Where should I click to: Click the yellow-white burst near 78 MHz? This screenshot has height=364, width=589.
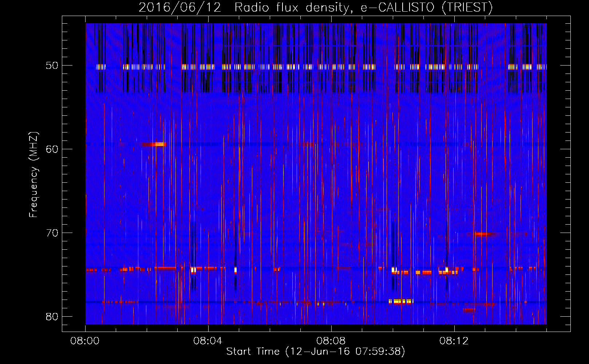point(401,301)
